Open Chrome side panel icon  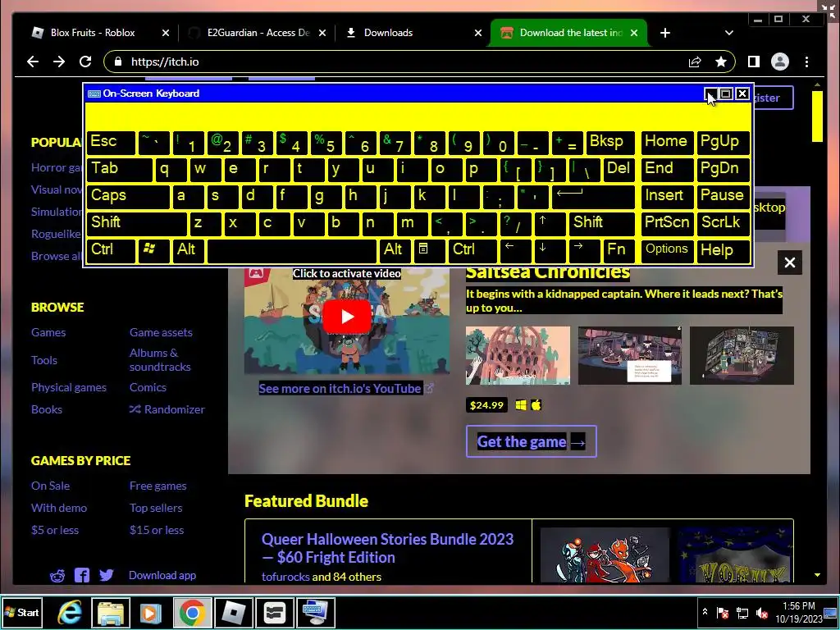click(x=753, y=62)
